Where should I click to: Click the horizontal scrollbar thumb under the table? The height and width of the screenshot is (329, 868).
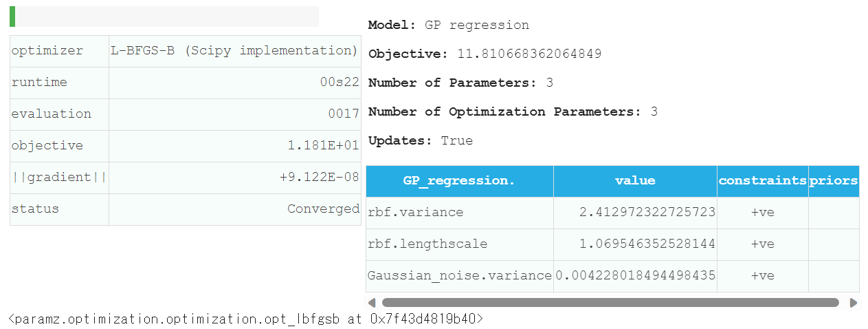click(610, 302)
